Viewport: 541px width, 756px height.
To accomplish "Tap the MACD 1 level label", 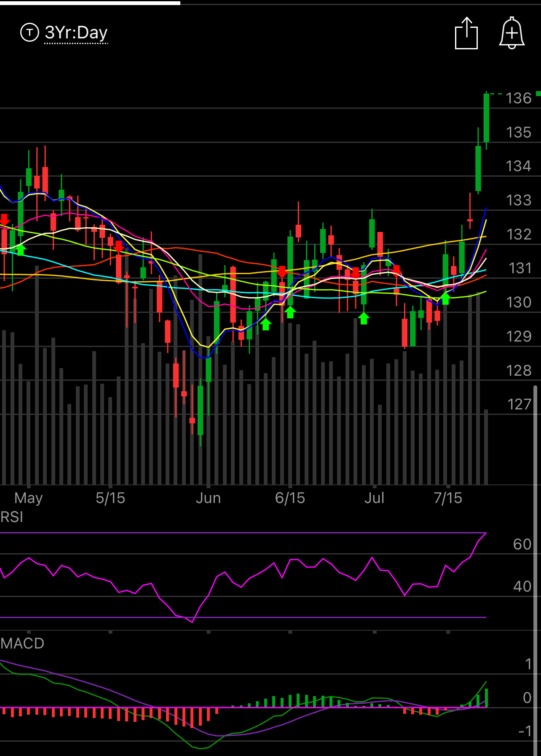I will pos(528,665).
